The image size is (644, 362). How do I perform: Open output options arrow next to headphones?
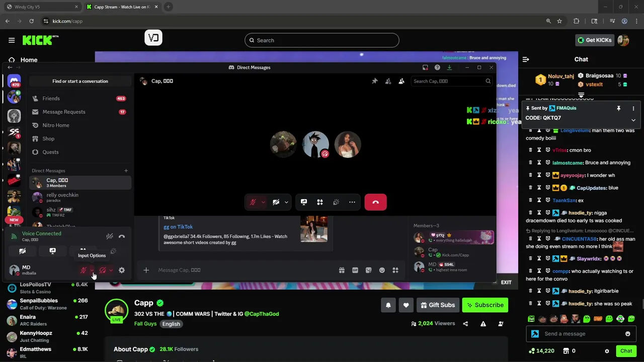(x=111, y=270)
